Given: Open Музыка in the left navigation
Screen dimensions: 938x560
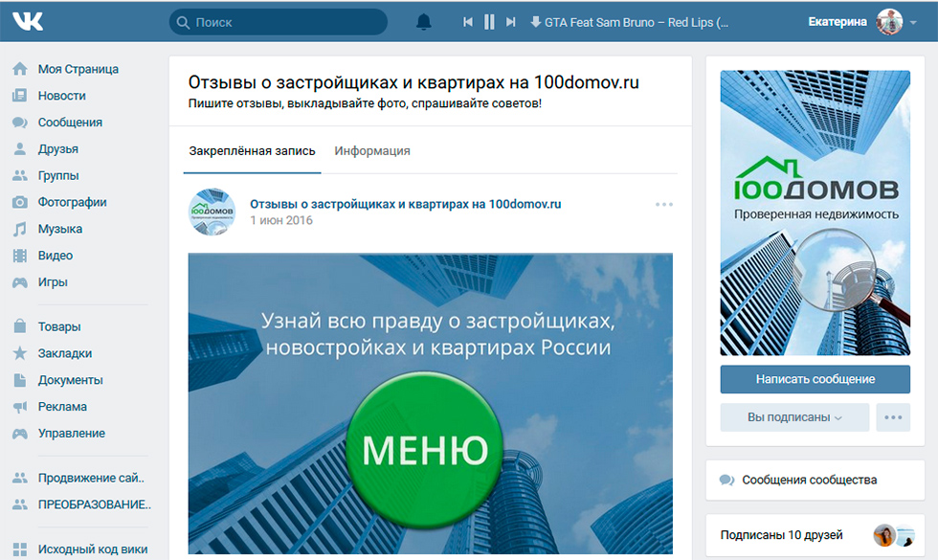Looking at the screenshot, I should (59, 229).
